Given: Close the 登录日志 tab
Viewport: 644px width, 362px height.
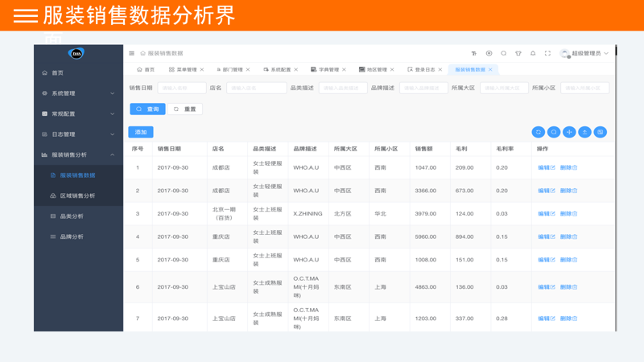Looking at the screenshot, I should pyautogui.click(x=440, y=70).
